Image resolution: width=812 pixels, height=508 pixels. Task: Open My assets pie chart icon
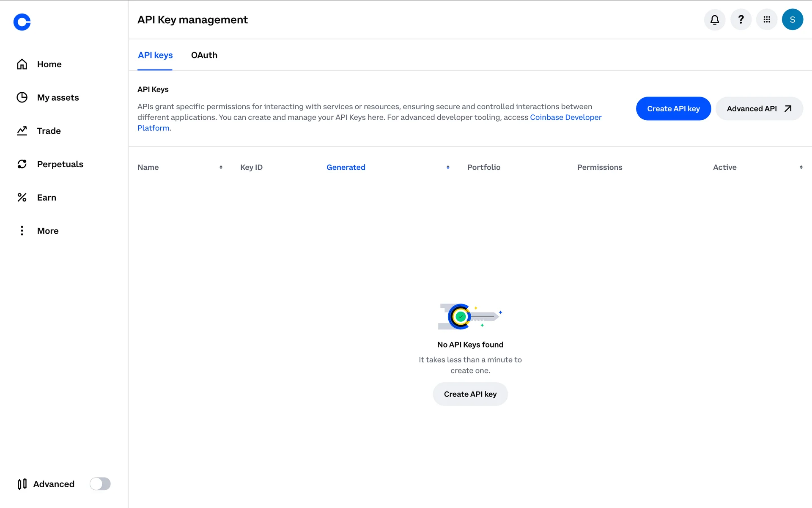(x=22, y=97)
